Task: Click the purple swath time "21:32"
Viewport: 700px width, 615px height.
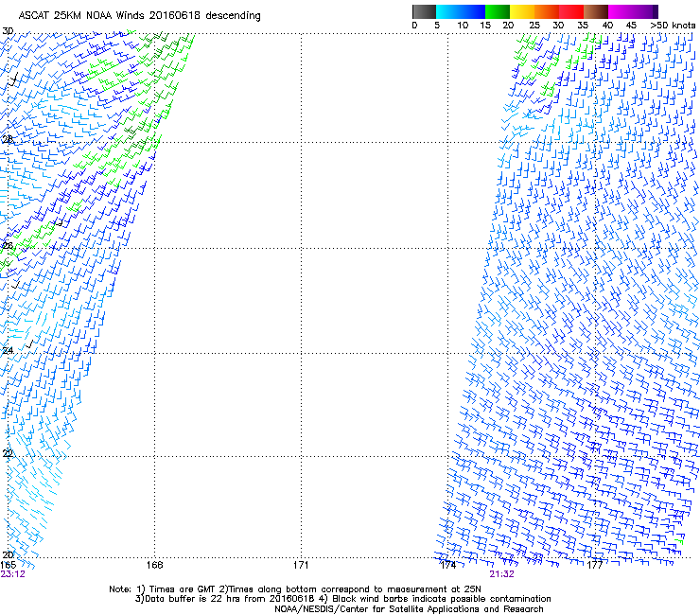Action: (501, 574)
